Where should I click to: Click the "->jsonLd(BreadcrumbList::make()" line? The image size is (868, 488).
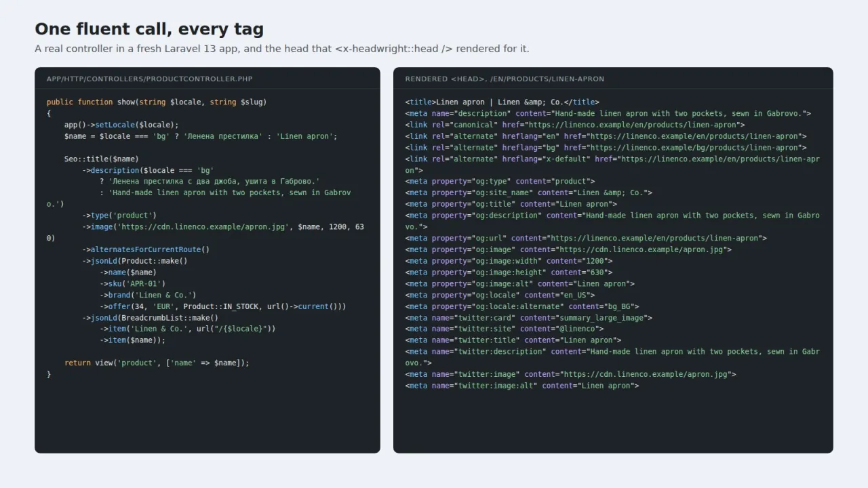click(x=151, y=318)
